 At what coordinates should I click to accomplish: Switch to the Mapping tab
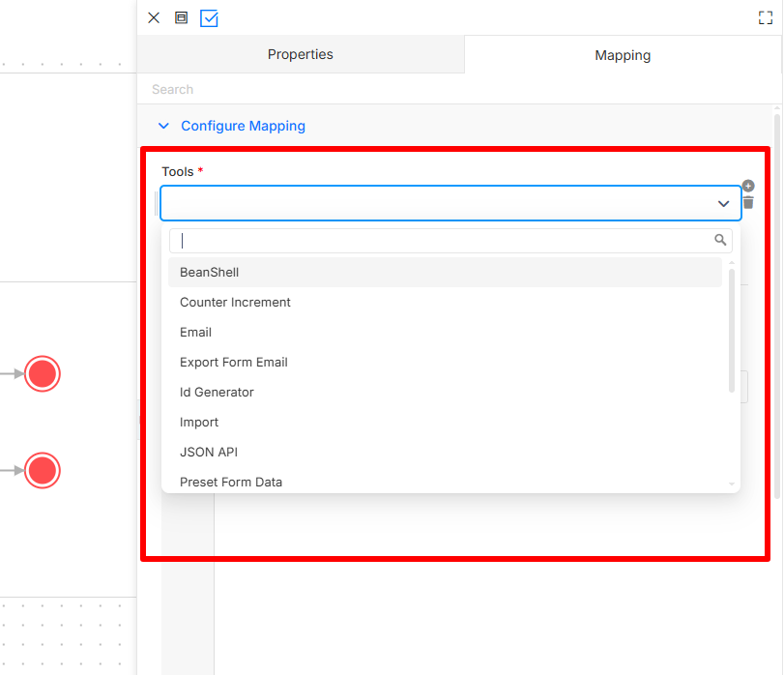click(x=623, y=55)
